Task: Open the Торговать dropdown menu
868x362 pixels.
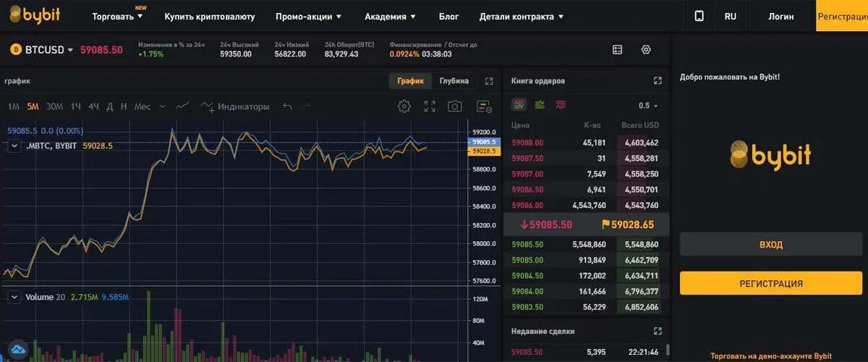Action: point(118,16)
